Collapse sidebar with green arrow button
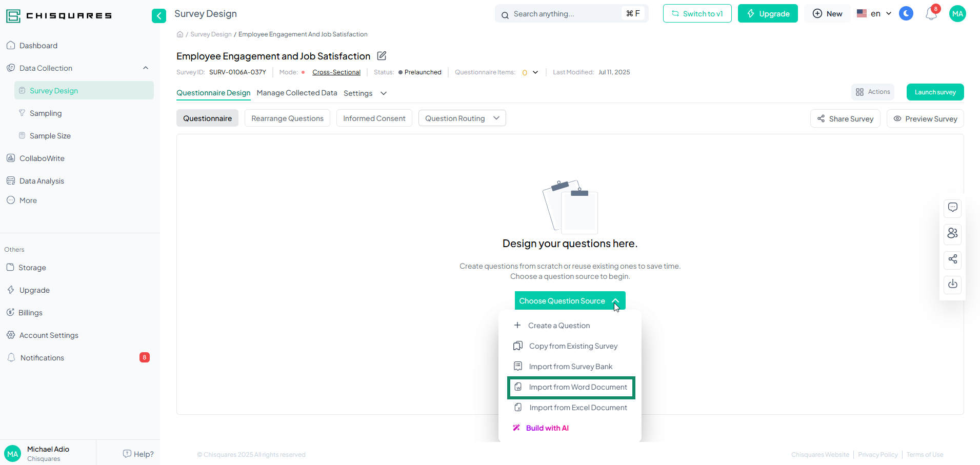This screenshot has height=465, width=980. (x=159, y=16)
